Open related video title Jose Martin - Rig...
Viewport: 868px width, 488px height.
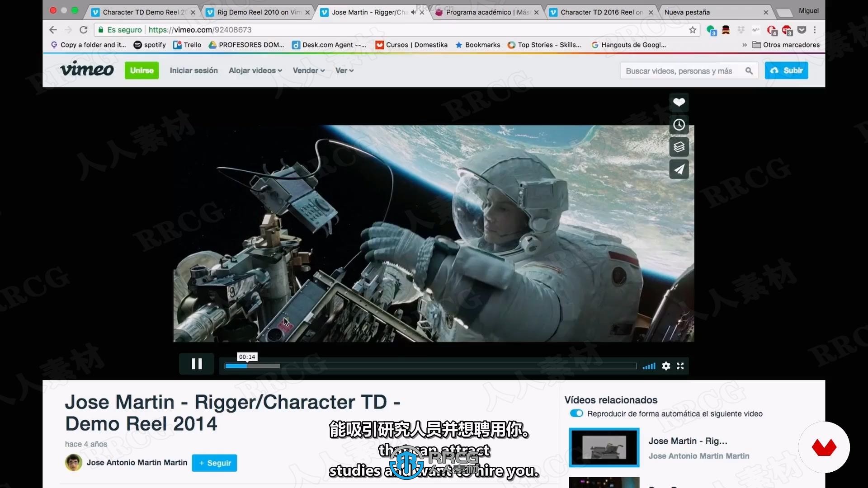[688, 441]
